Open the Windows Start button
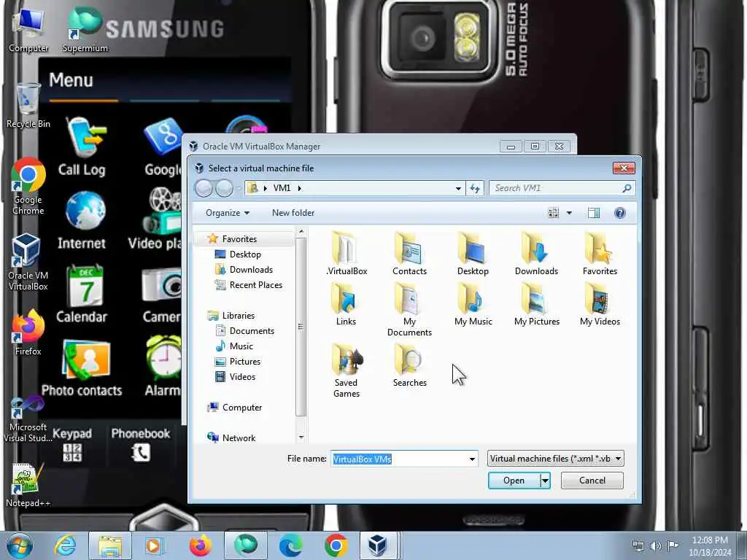Image resolution: width=747 pixels, height=560 pixels. (x=20, y=545)
